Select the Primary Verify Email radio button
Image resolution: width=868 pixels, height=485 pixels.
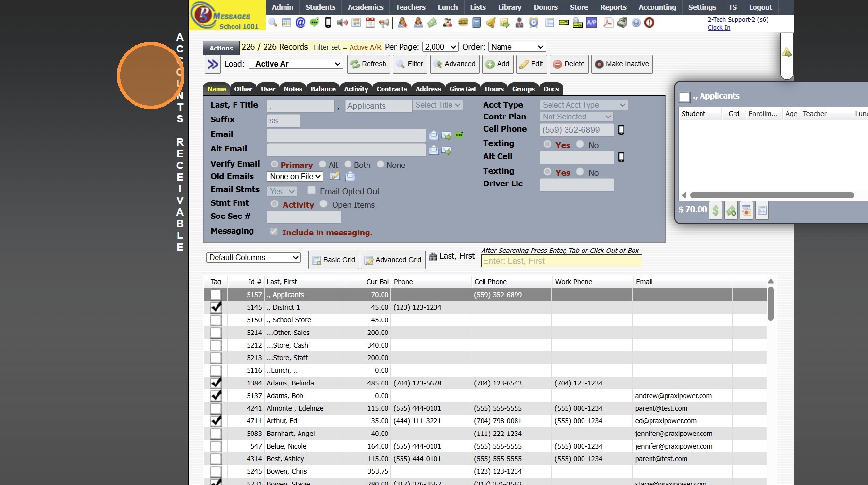[274, 165]
